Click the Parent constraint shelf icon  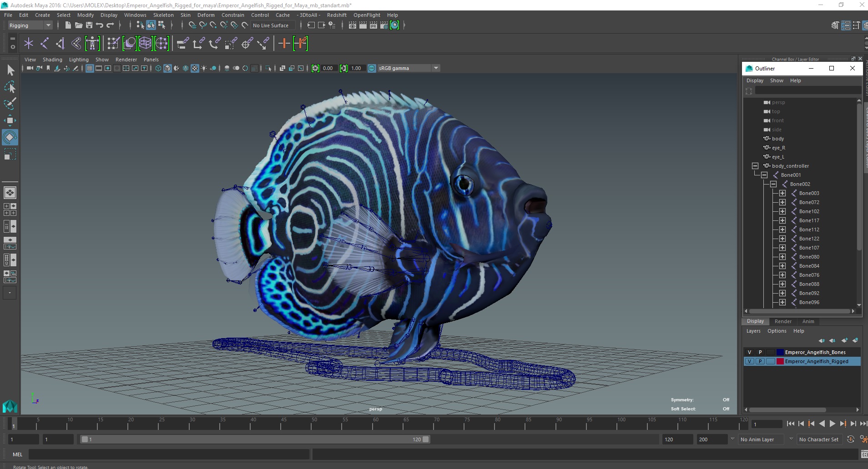(x=183, y=44)
